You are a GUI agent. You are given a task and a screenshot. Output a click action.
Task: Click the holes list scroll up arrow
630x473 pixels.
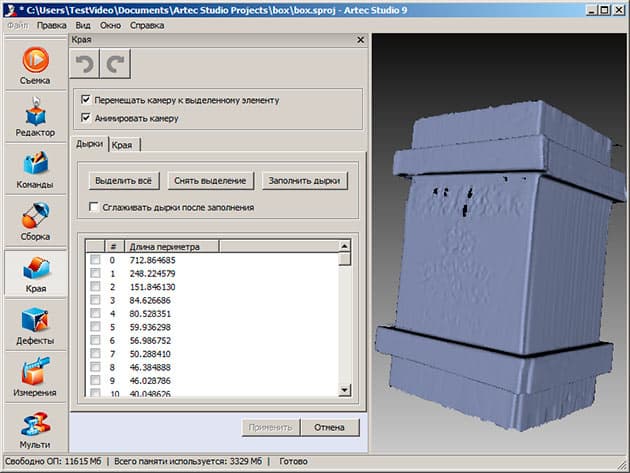point(345,246)
